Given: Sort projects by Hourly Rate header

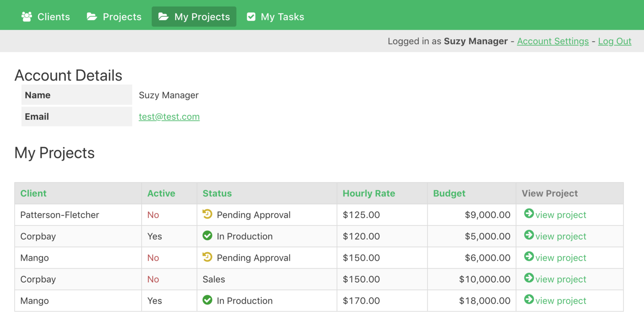Looking at the screenshot, I should pyautogui.click(x=369, y=193).
